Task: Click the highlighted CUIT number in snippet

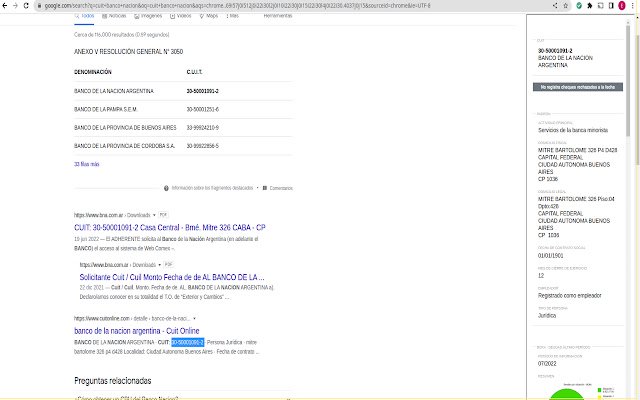Action: [x=187, y=342]
